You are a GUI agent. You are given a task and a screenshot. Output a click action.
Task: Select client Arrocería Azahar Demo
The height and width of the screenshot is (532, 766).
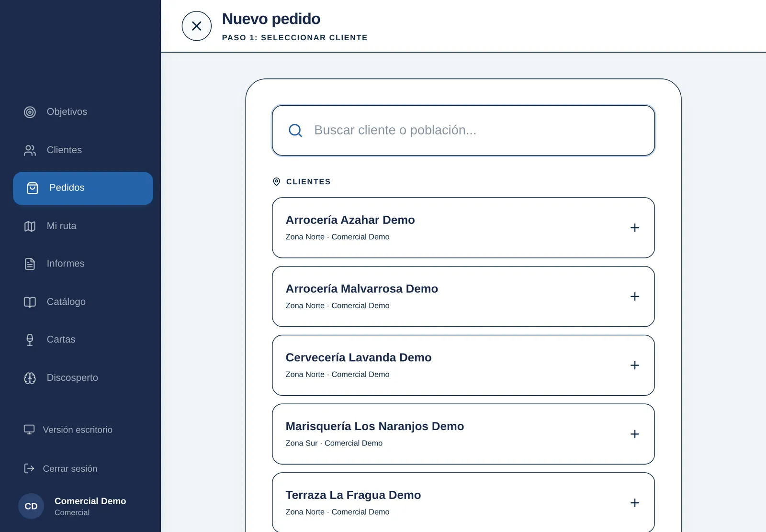point(463,228)
